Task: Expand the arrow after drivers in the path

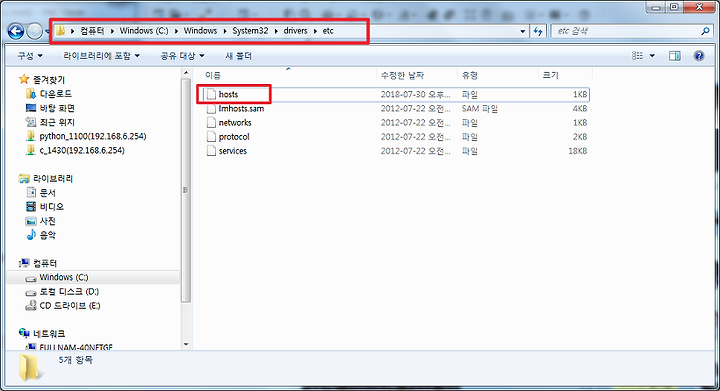Action: click(x=315, y=31)
